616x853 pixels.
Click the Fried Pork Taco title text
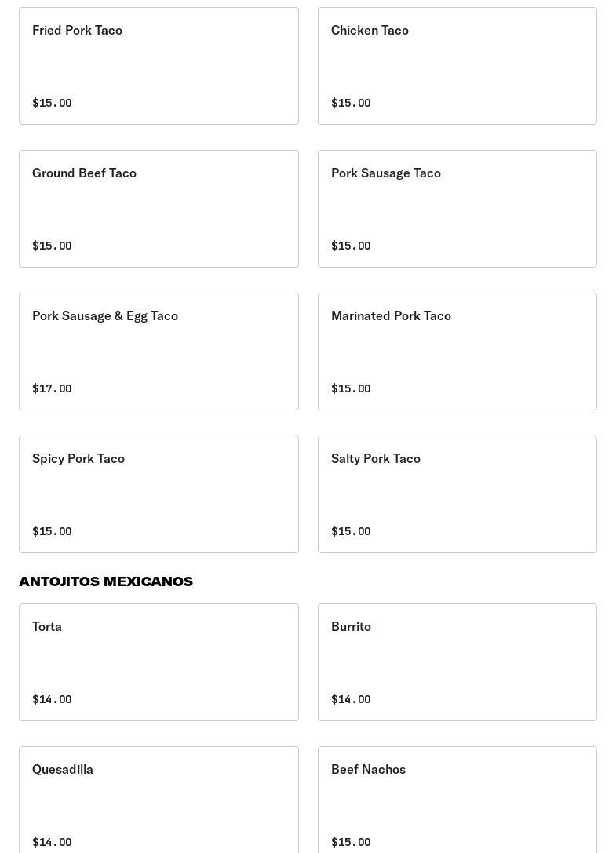77,31
